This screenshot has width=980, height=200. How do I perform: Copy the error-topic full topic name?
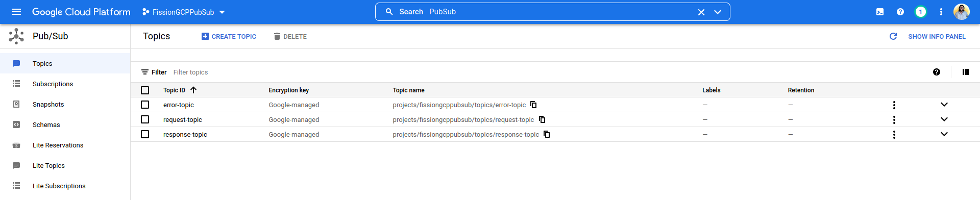533,105
